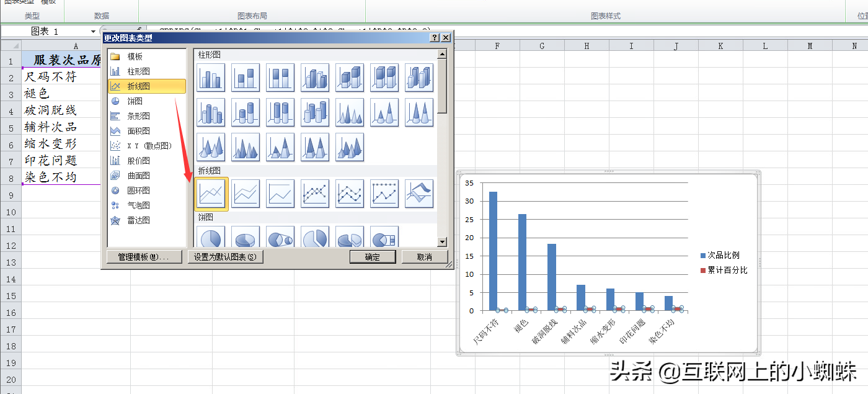Click cell containing 褪色
Screen dimensions: 868x394
[61, 94]
